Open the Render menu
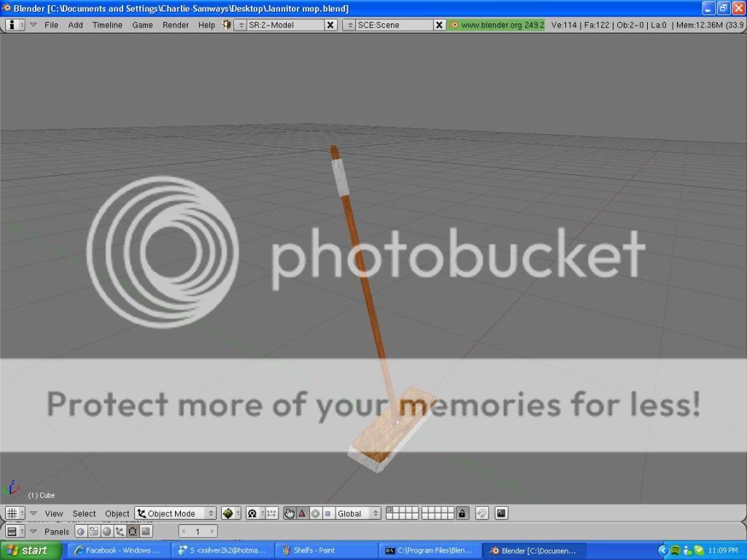Image resolution: width=747 pixels, height=560 pixels. (x=175, y=25)
